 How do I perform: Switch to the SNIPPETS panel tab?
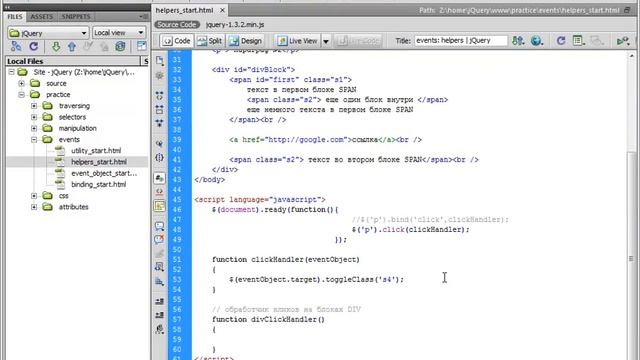pyautogui.click(x=76, y=17)
